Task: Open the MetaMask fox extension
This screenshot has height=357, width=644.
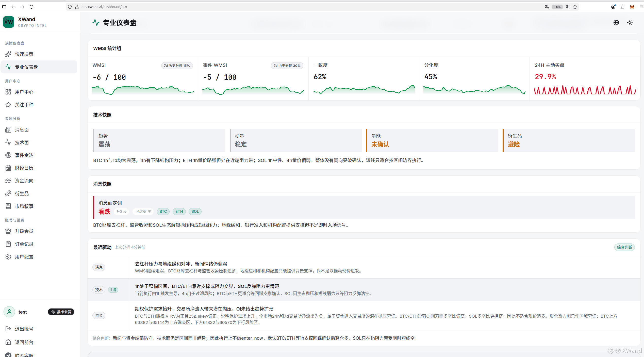Action: coord(632,7)
